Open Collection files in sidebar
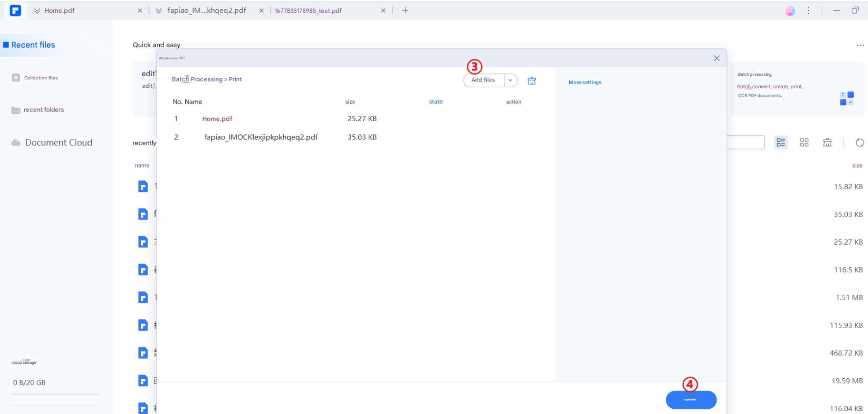The height and width of the screenshot is (414, 868). point(41,78)
